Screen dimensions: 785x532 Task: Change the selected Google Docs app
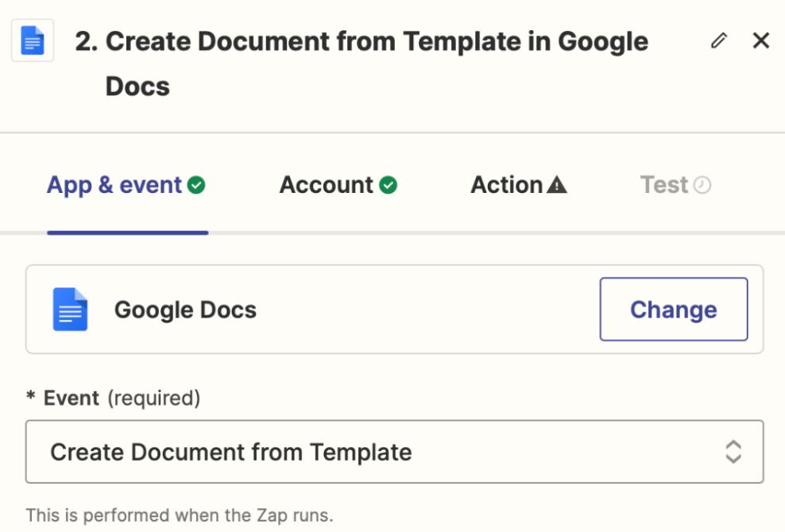point(674,310)
